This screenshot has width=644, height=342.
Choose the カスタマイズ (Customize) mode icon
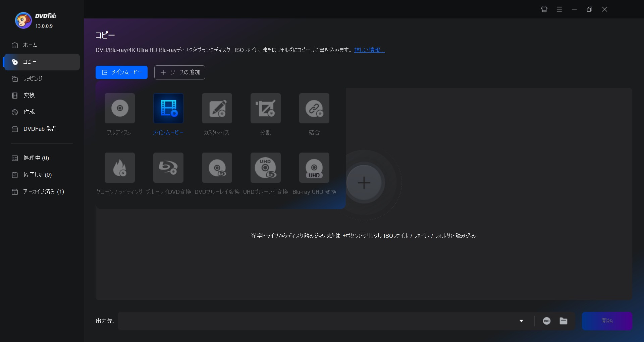point(217,108)
